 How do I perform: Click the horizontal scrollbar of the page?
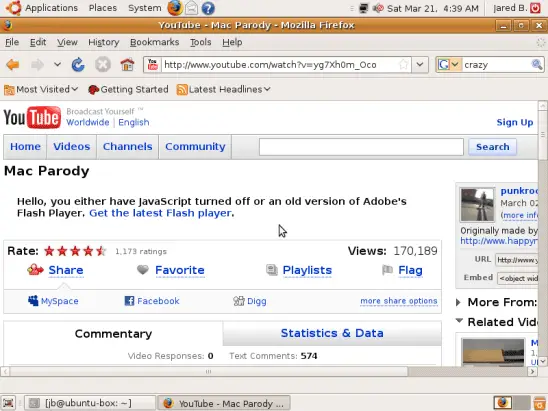coord(208,372)
